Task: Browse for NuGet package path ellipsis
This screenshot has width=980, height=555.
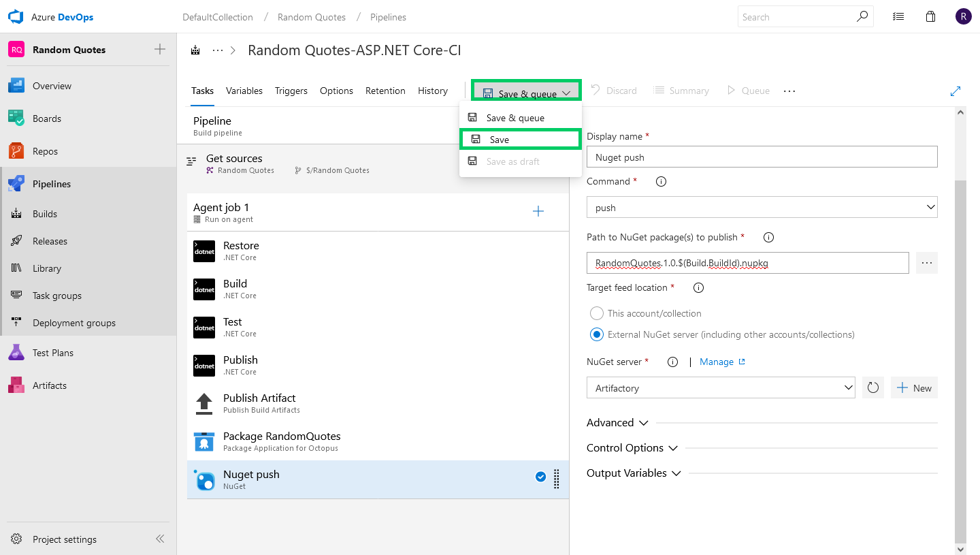Action: 927,263
